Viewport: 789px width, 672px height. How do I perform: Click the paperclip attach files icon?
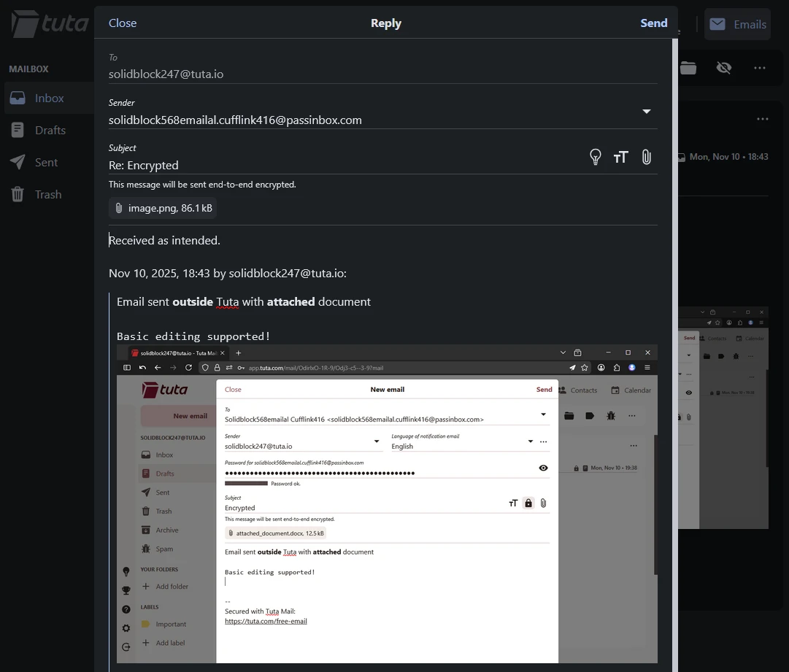coord(646,157)
